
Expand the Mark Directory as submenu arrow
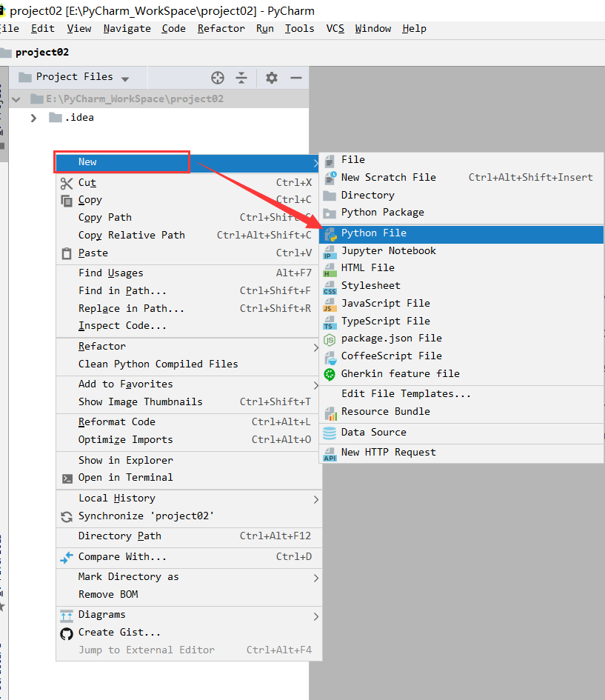pyautogui.click(x=316, y=578)
